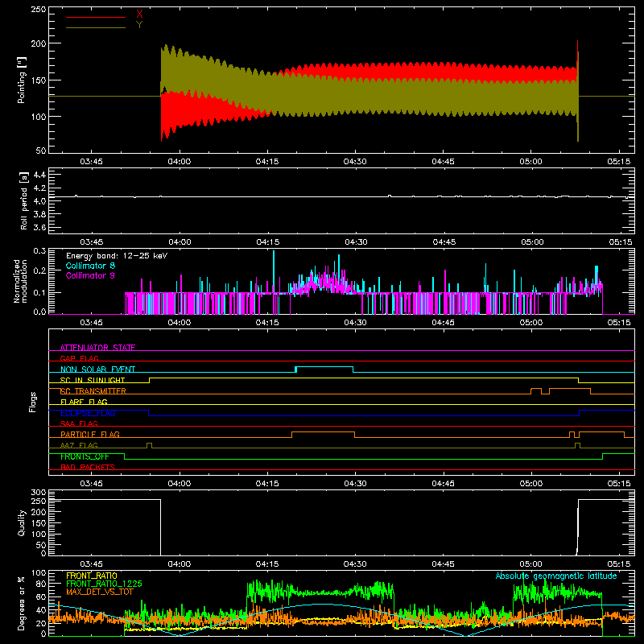Click the Flags axis title

32,402
